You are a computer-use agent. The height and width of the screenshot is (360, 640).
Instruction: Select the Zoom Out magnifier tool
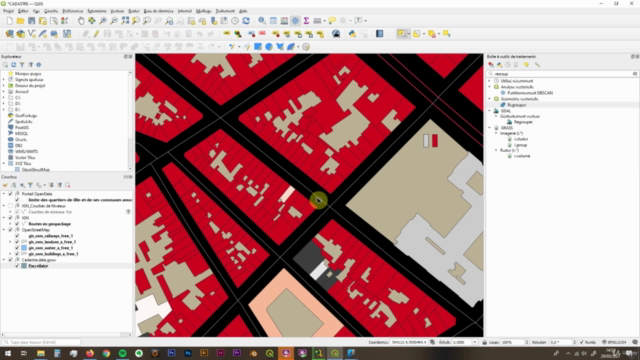pyautogui.click(x=114, y=21)
